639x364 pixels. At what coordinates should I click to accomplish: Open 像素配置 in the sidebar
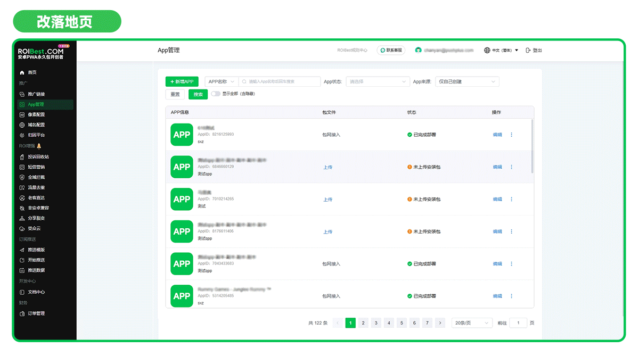click(x=36, y=114)
